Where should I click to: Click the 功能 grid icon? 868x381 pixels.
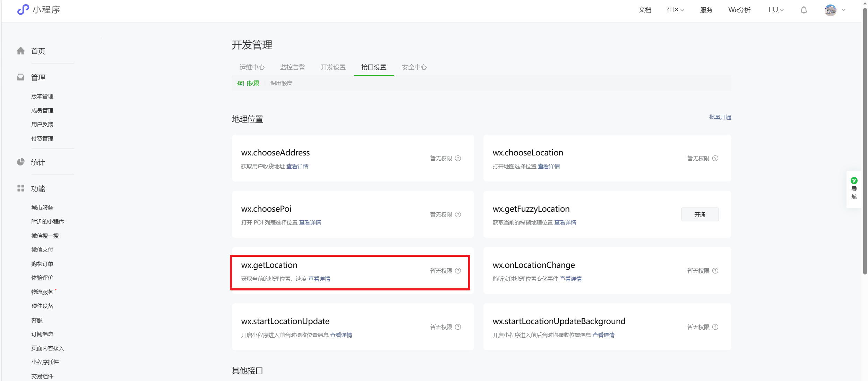[x=21, y=188]
